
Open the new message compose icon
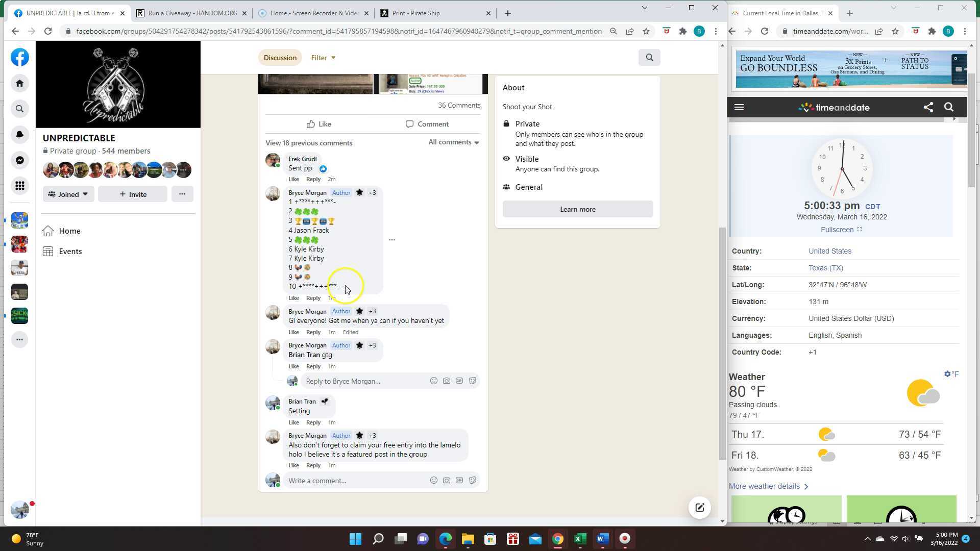[699, 508]
